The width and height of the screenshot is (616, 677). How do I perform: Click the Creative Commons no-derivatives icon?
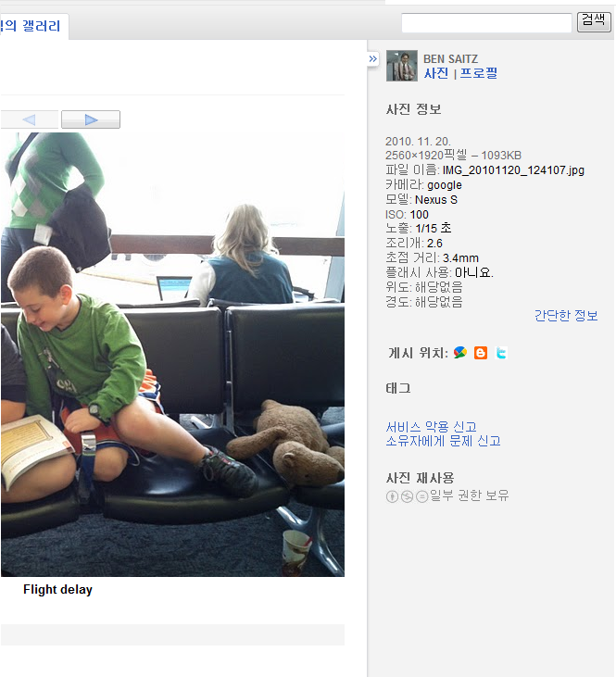[x=422, y=496]
